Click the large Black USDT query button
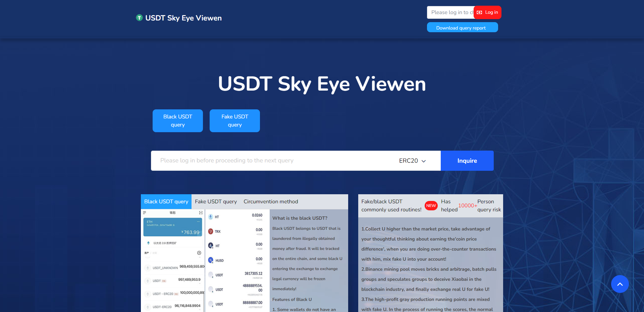The width and height of the screenshot is (644, 312). tap(178, 121)
